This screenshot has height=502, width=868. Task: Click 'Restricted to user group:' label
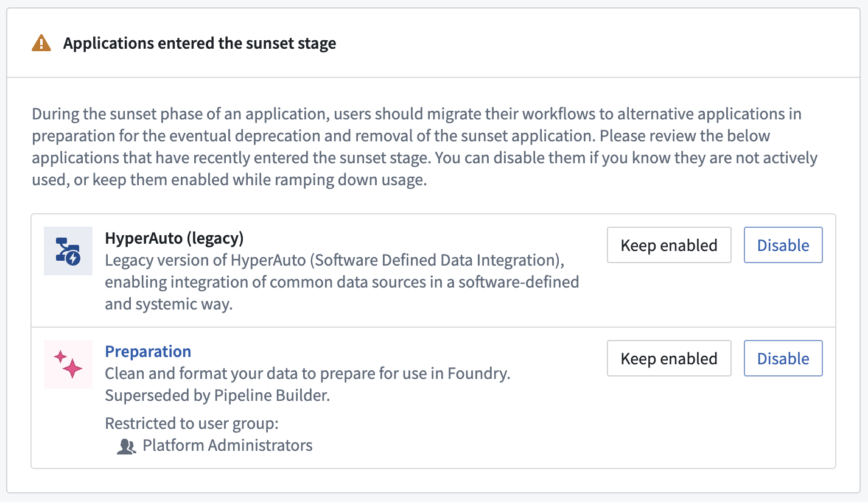[x=192, y=423]
